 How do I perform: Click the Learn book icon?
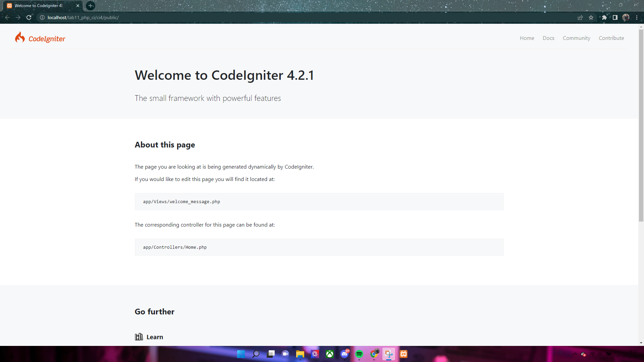coord(139,337)
